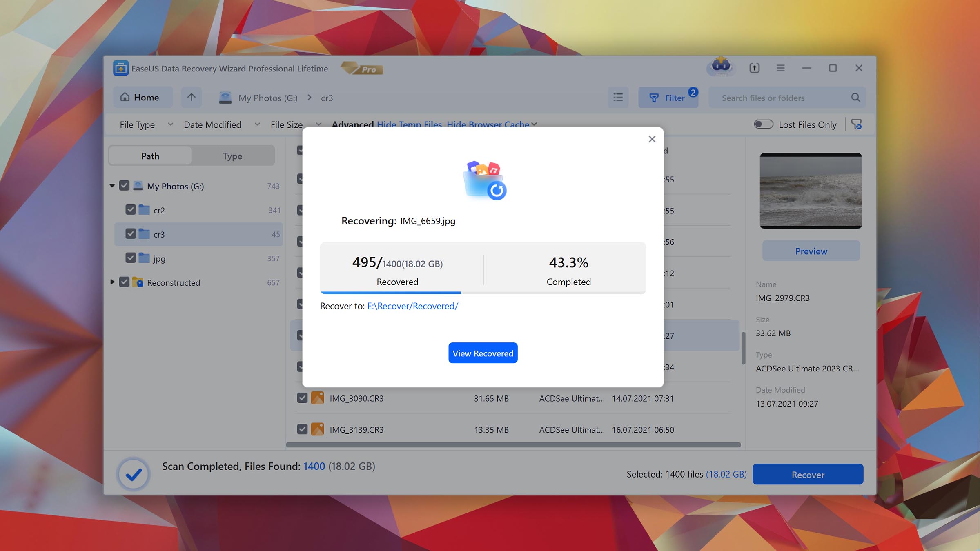
Task: Click the wave photo preview thumbnail
Action: [x=811, y=191]
